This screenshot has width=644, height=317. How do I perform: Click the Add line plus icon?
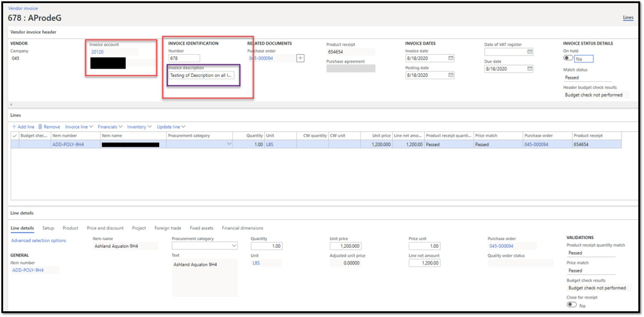coord(14,127)
